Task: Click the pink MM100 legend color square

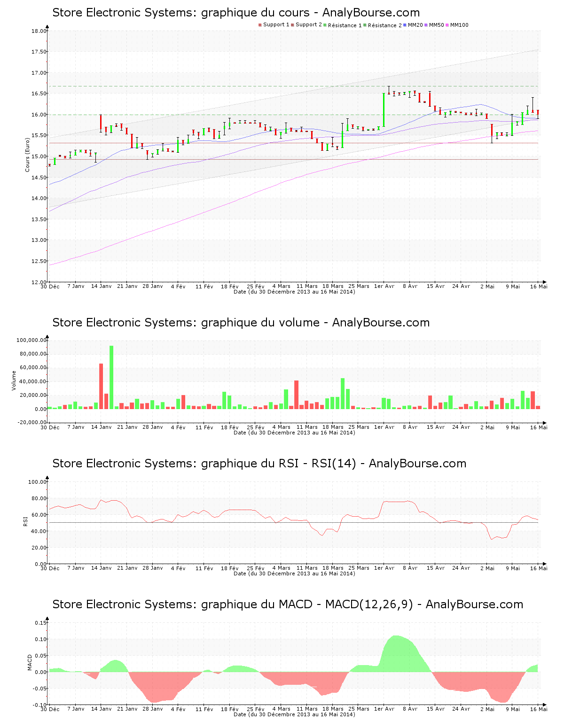Action: 447,25
